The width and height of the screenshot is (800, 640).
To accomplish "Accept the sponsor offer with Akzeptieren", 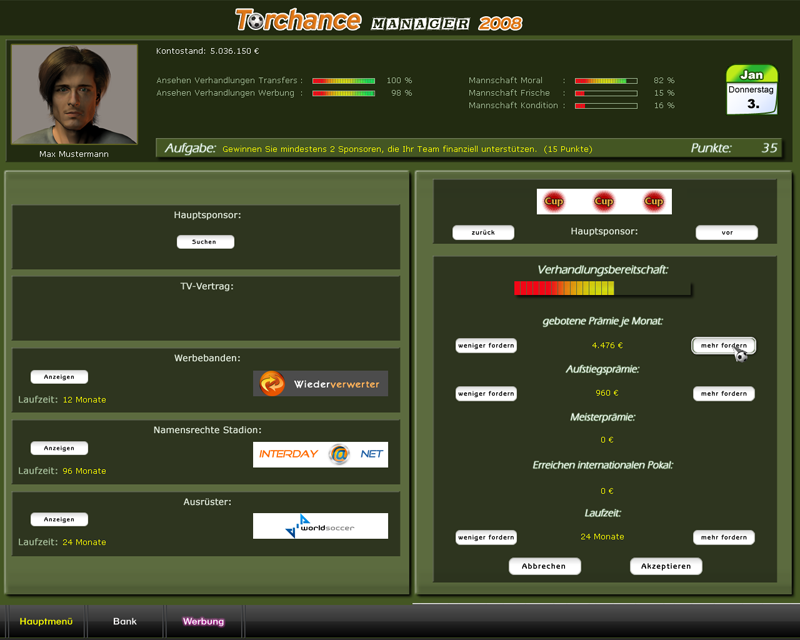I will [x=666, y=566].
